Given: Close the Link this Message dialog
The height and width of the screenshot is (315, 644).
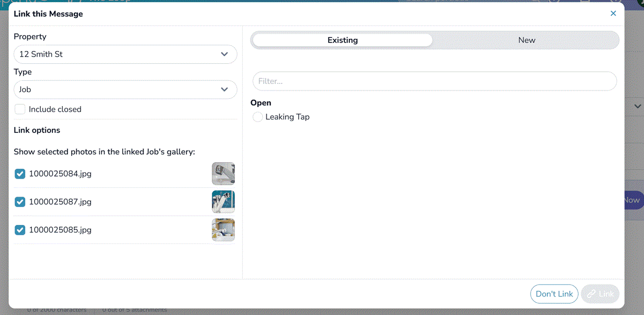Looking at the screenshot, I should (613, 13).
